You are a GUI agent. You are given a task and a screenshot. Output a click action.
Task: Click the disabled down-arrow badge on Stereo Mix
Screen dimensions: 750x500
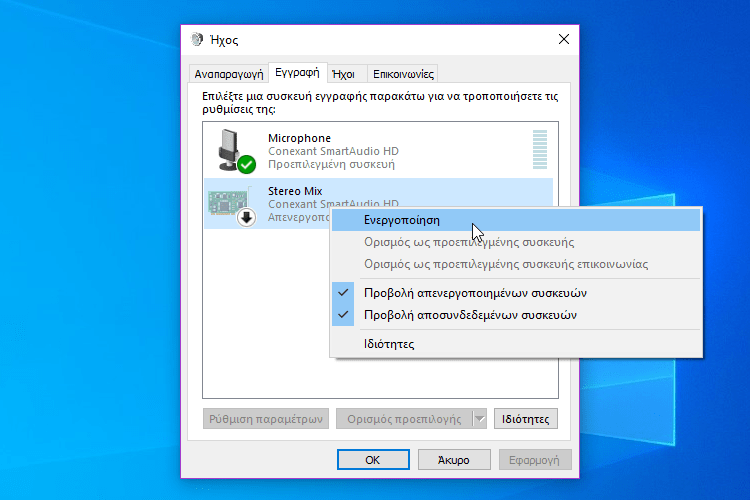point(246,218)
